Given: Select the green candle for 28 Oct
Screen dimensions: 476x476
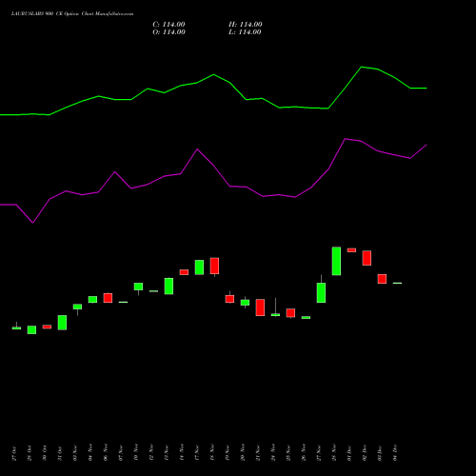Looking at the screenshot, I should pyautogui.click(x=31, y=329).
